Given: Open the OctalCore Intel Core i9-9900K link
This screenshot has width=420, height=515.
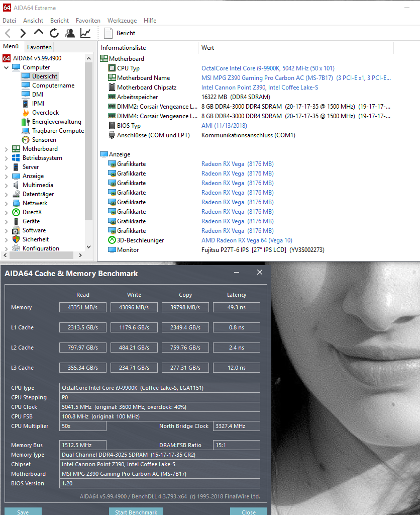Looking at the screenshot, I should click(268, 68).
